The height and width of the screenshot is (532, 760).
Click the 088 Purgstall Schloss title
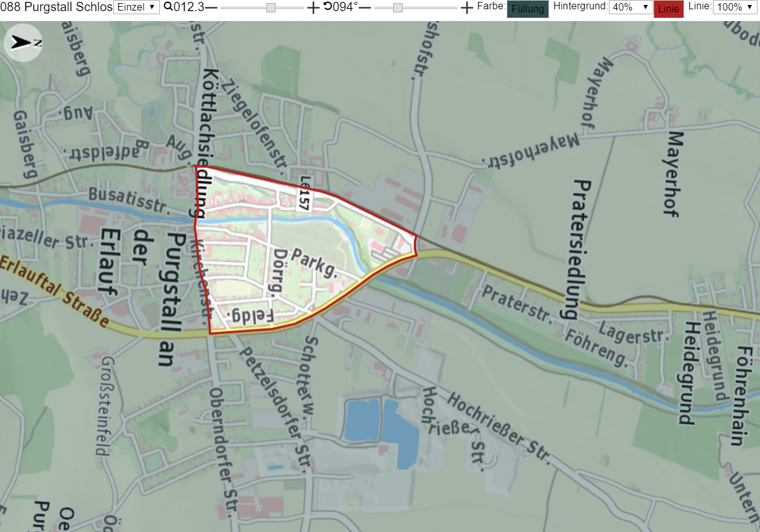56,7
